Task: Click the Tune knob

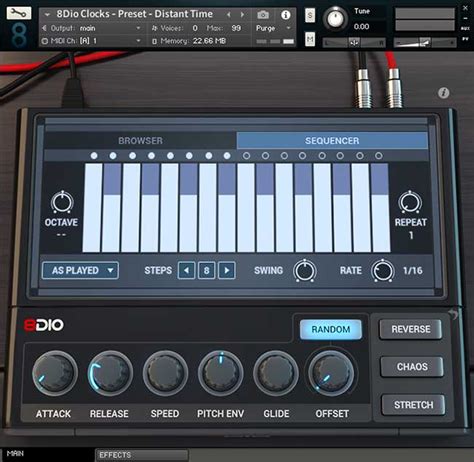Action: [x=335, y=19]
